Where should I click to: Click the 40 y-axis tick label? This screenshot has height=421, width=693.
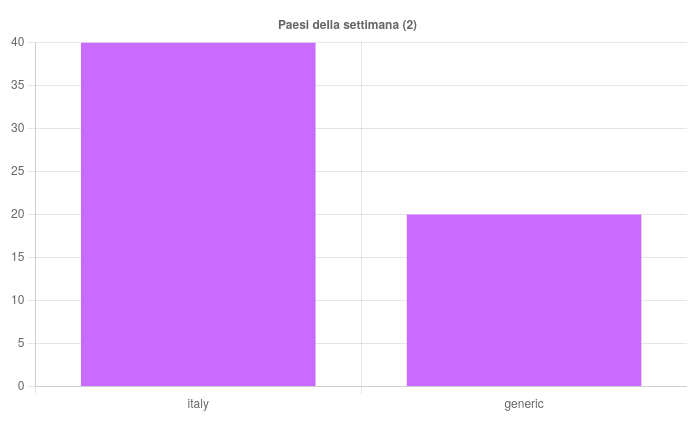tap(18, 42)
